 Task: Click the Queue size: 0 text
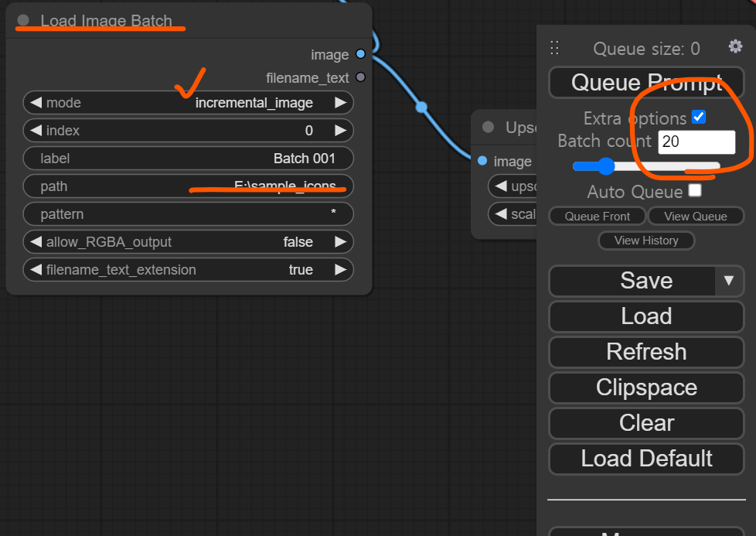[646, 49]
